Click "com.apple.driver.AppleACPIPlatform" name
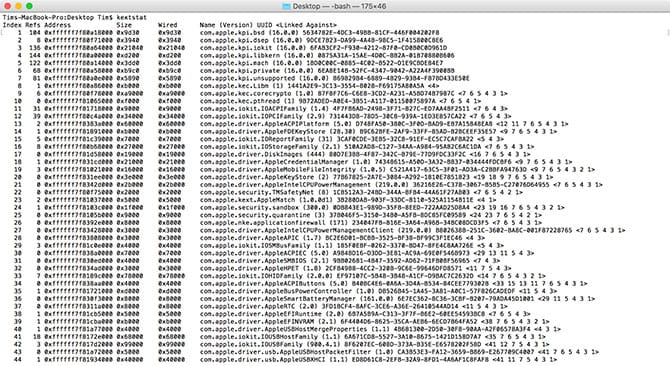This screenshot has width=670, height=366. tap(264, 124)
